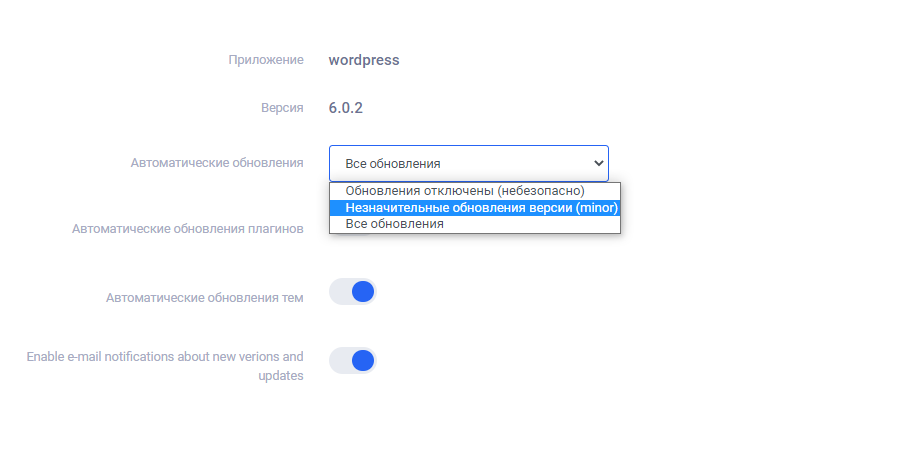Click the Приложение label

[266, 60]
